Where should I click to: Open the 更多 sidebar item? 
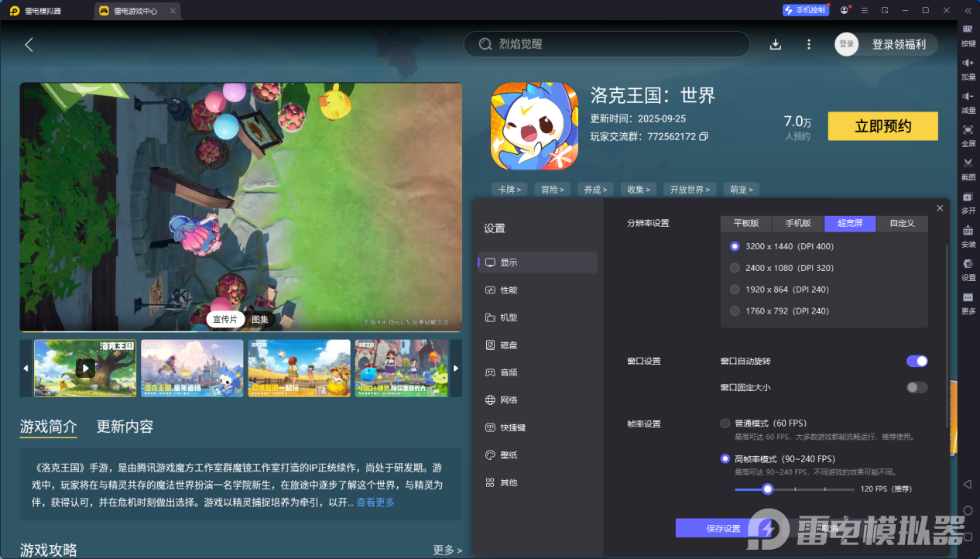[968, 302]
